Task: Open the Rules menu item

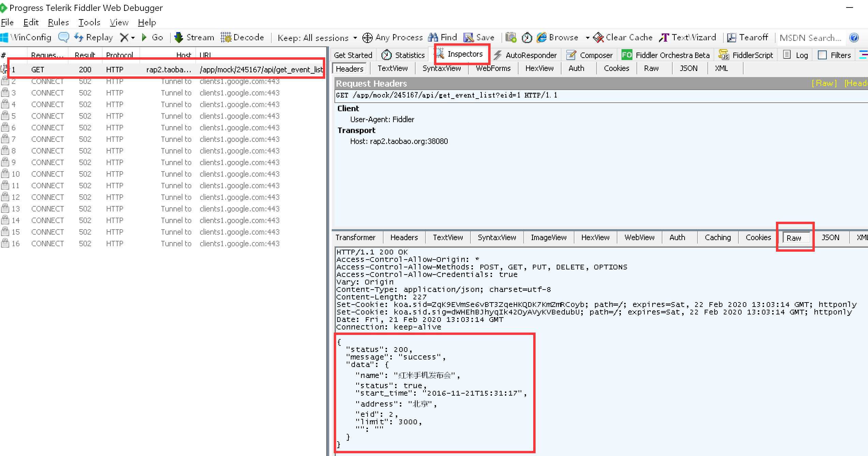Action: [x=57, y=23]
